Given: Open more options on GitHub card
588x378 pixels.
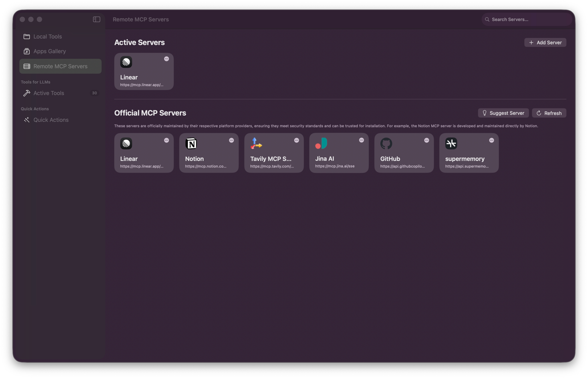Looking at the screenshot, I should [x=427, y=140].
